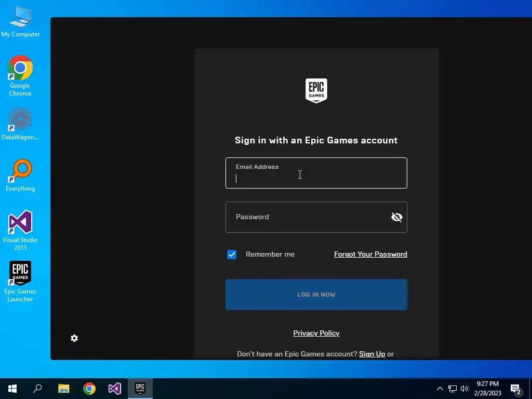
Task: Open the taskbar clock showing 9:27 PM
Action: 487,389
